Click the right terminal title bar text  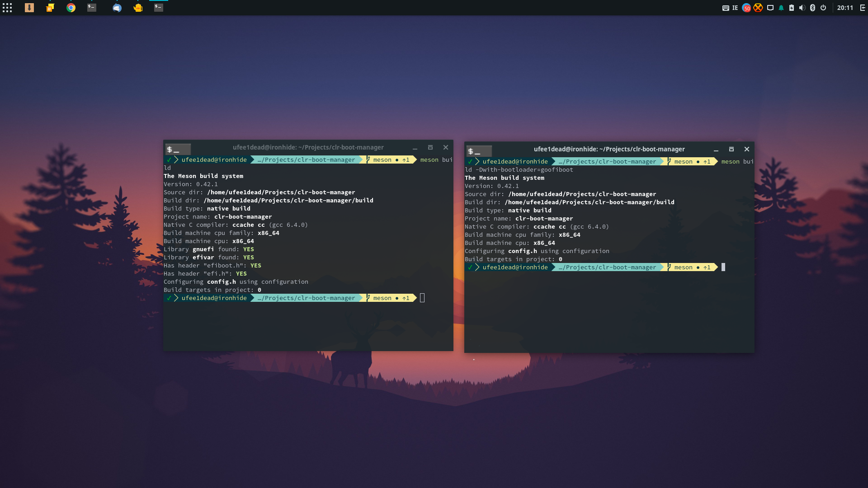(609, 149)
